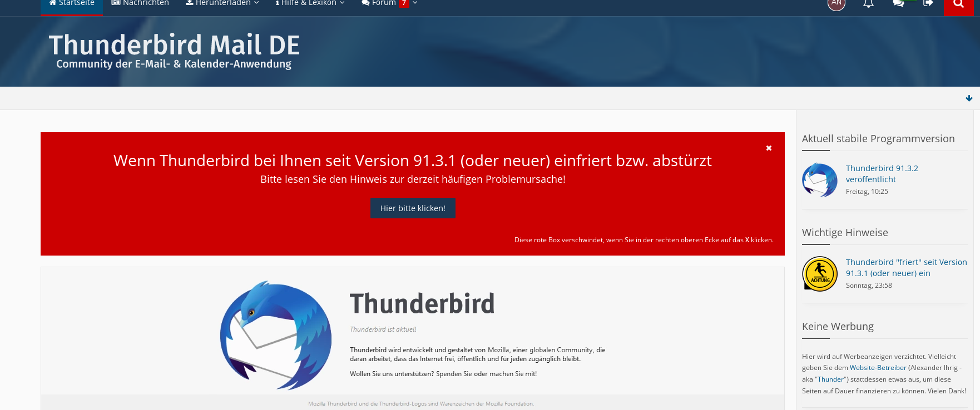This screenshot has width=980, height=410.
Task: Click the "Freitag, 10:25" timestamp
Action: click(x=867, y=192)
